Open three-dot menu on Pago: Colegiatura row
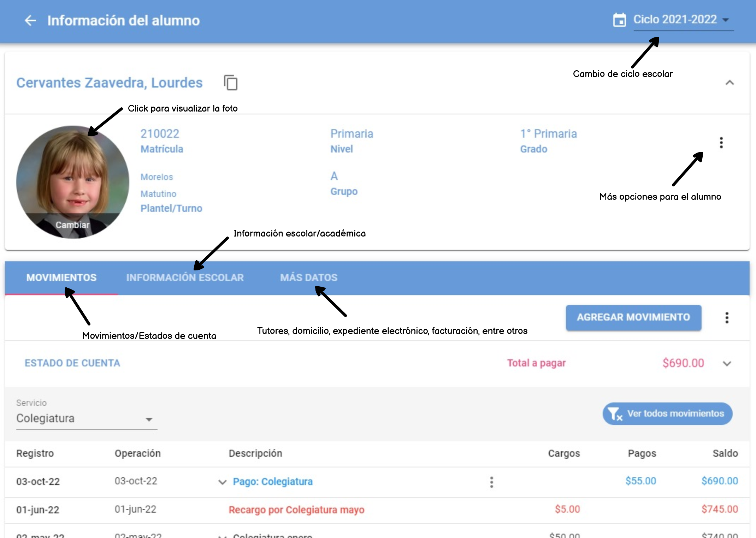756x538 pixels. pos(491,482)
